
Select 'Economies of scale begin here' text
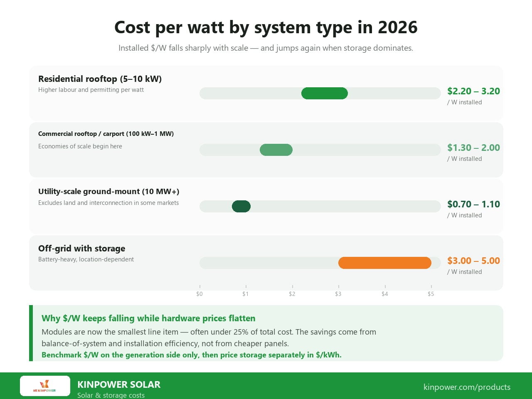point(80,146)
